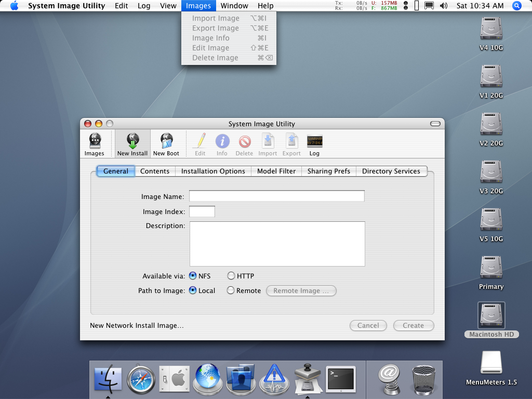Click the @ spring icon in the Dock
The height and width of the screenshot is (399, 532).
tap(389, 379)
